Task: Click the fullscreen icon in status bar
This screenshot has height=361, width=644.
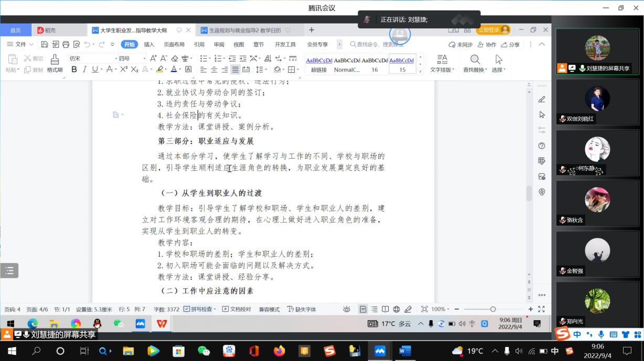Action: (542, 309)
